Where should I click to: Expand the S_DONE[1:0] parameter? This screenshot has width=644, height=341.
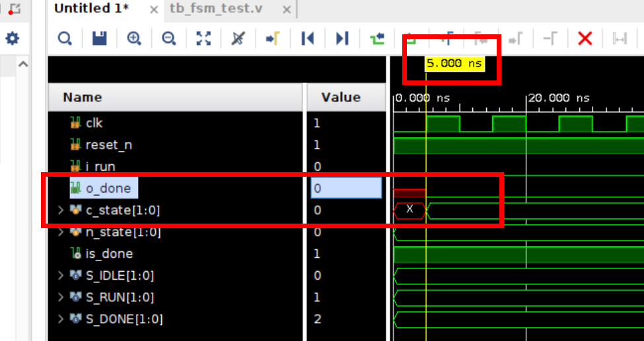click(61, 319)
